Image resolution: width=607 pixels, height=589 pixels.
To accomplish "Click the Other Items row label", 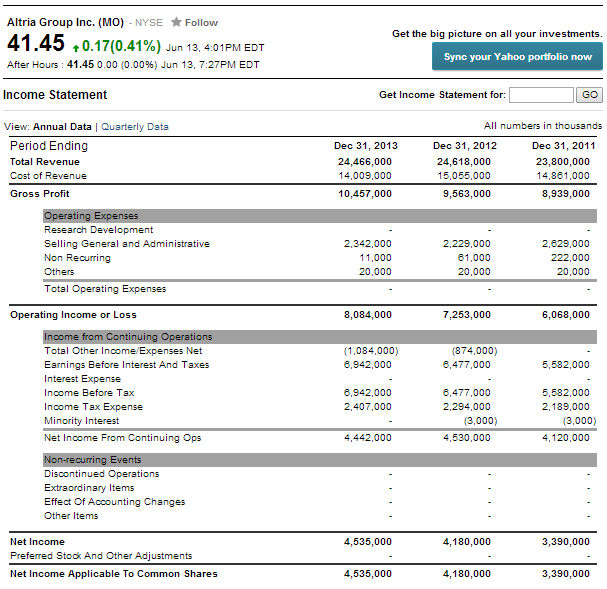I will click(x=71, y=516).
